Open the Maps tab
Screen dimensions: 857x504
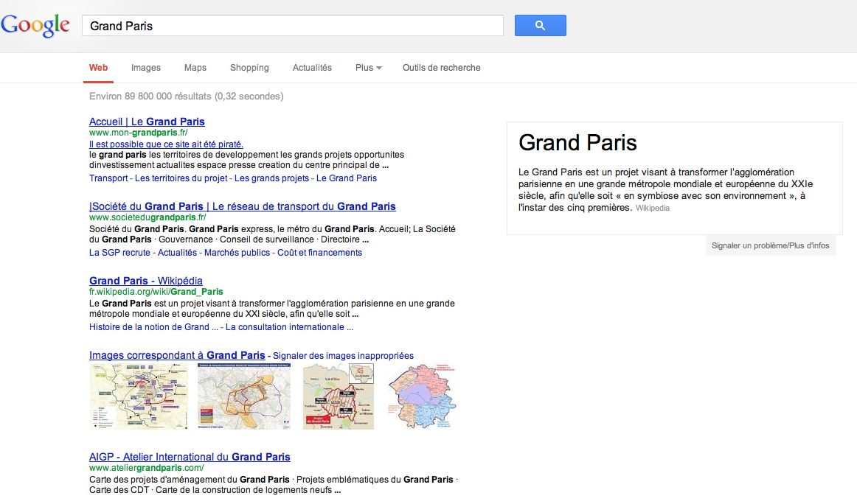[x=195, y=68]
